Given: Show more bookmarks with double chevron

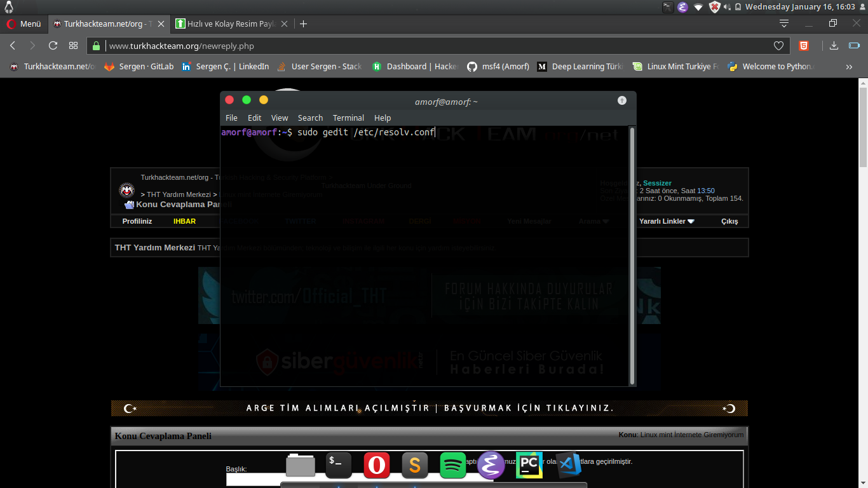Looking at the screenshot, I should pos(849,66).
